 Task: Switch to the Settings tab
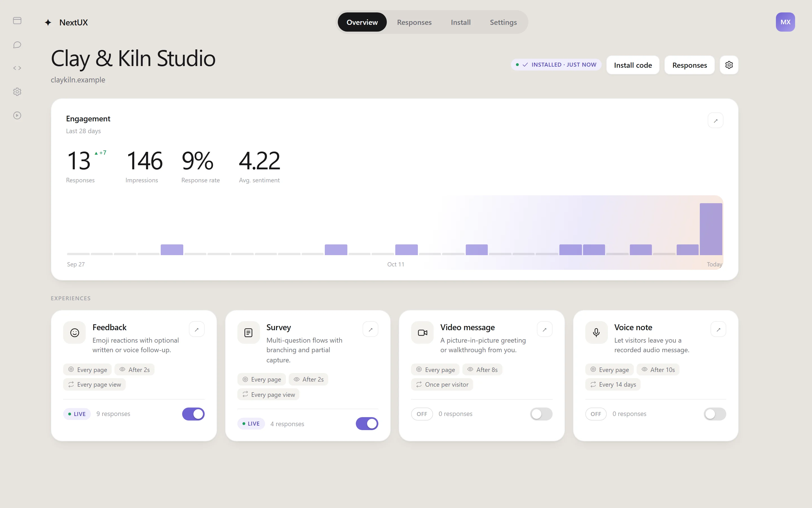503,22
